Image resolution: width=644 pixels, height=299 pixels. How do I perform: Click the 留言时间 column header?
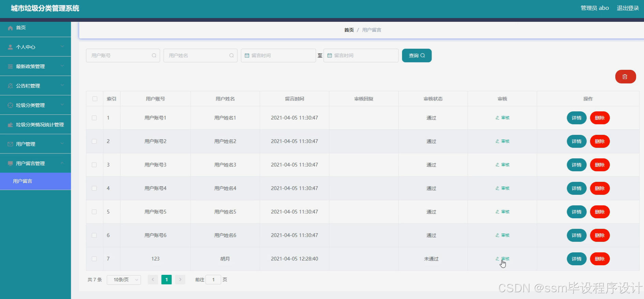295,99
